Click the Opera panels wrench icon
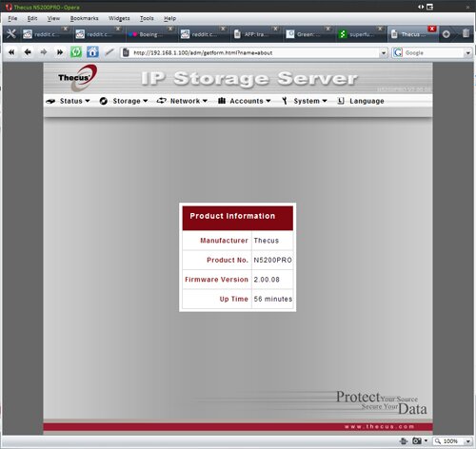 (11, 34)
